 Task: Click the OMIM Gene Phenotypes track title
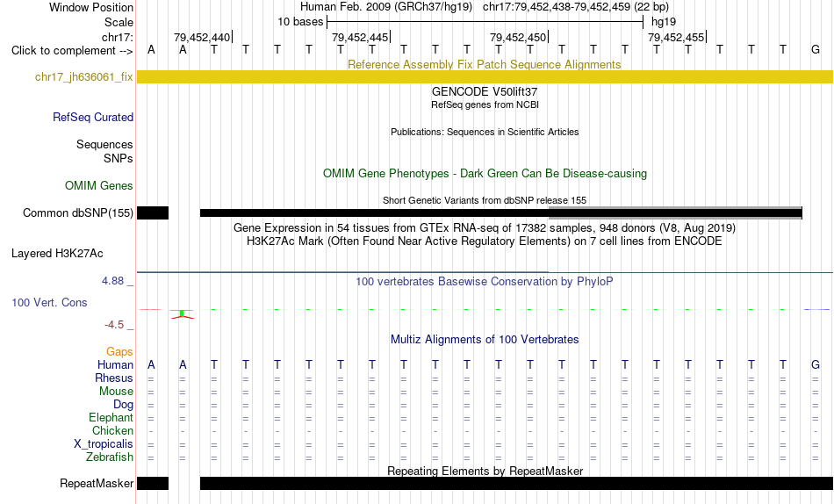pos(485,174)
